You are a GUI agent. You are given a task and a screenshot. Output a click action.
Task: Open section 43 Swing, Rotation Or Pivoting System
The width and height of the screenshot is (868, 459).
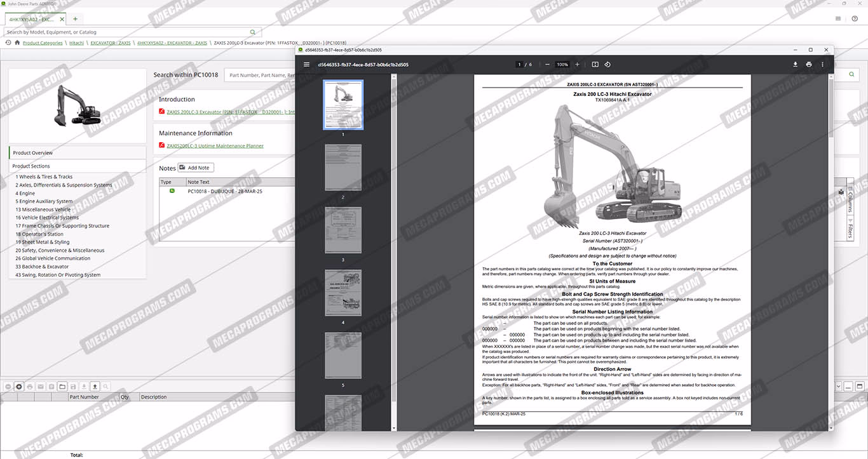click(58, 275)
